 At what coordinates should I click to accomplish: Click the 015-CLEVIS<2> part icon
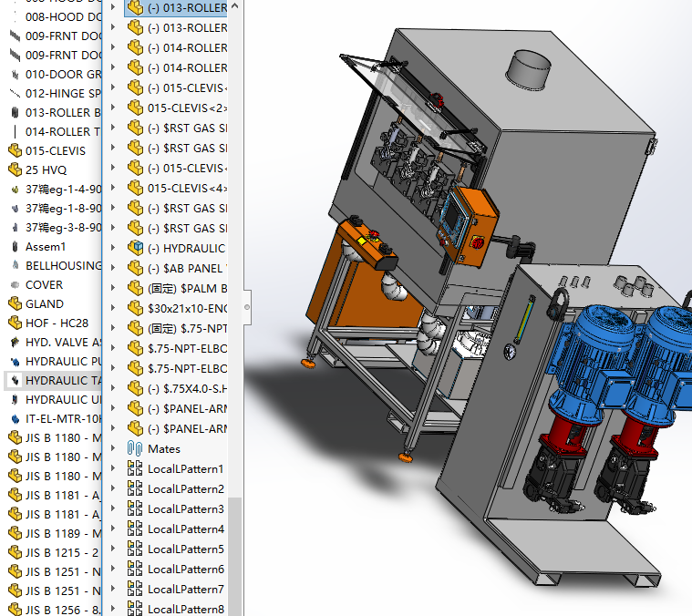pos(136,108)
